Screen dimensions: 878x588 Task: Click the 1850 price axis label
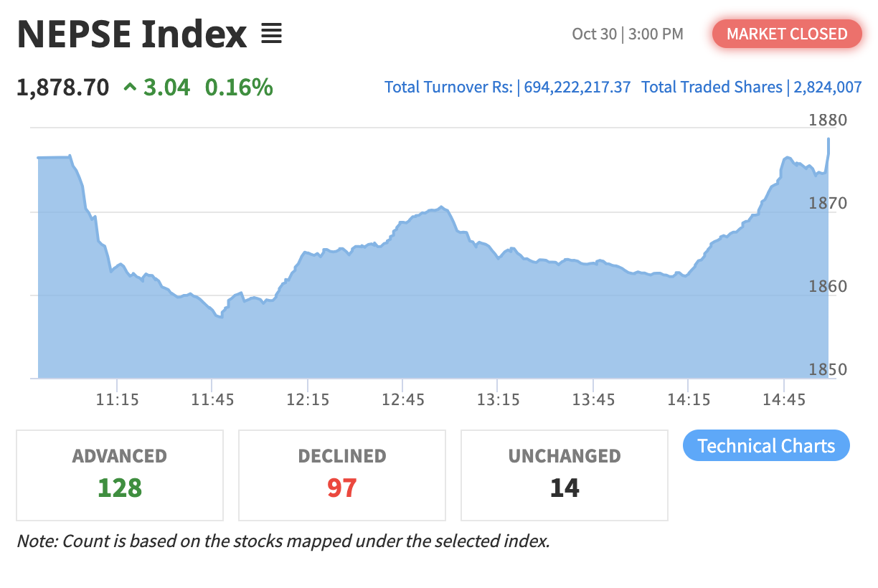point(827,370)
